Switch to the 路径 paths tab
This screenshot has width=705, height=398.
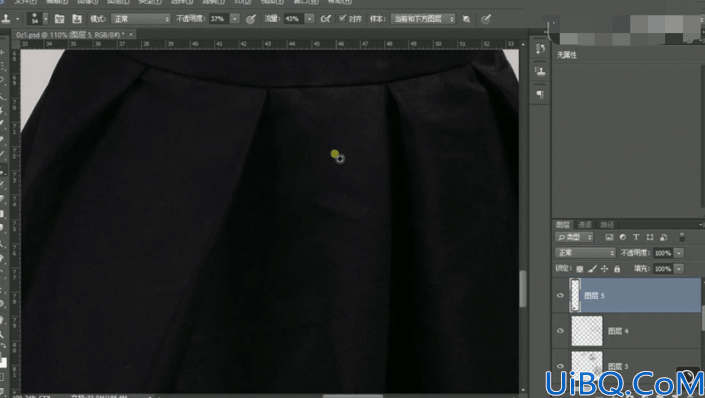pos(607,224)
